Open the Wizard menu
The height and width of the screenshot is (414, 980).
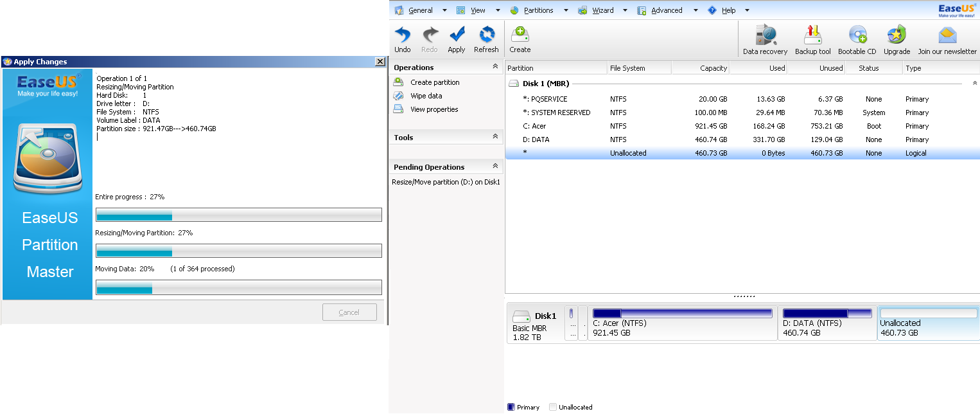pyautogui.click(x=602, y=10)
